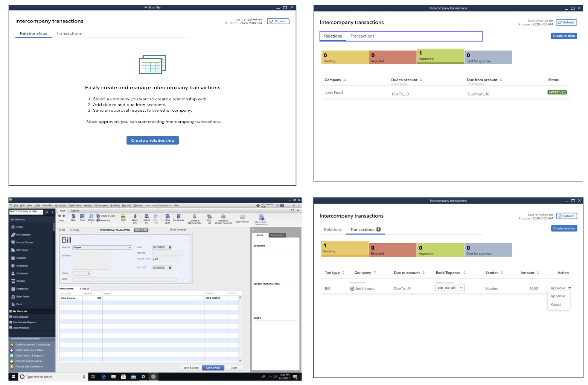This screenshot has width=588, height=385.
Task: Sort by the Txn type column
Action: coord(335,273)
